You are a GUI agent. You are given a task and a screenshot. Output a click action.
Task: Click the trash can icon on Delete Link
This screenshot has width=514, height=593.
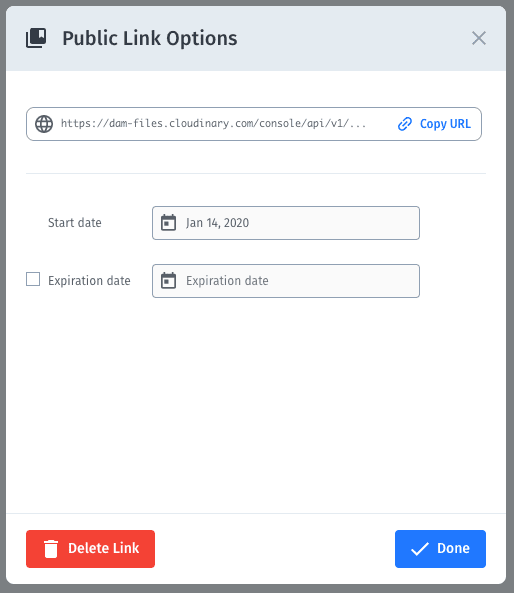pos(51,549)
